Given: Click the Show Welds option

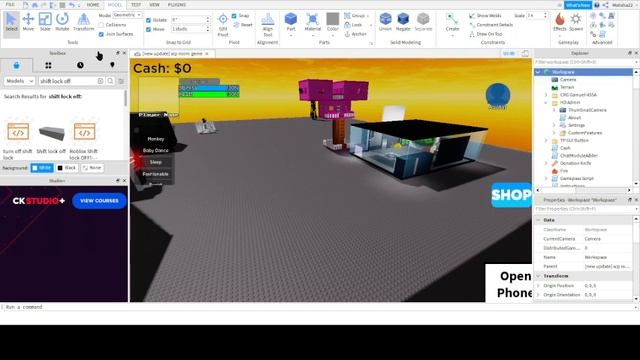Looking at the screenshot, I should [485, 16].
